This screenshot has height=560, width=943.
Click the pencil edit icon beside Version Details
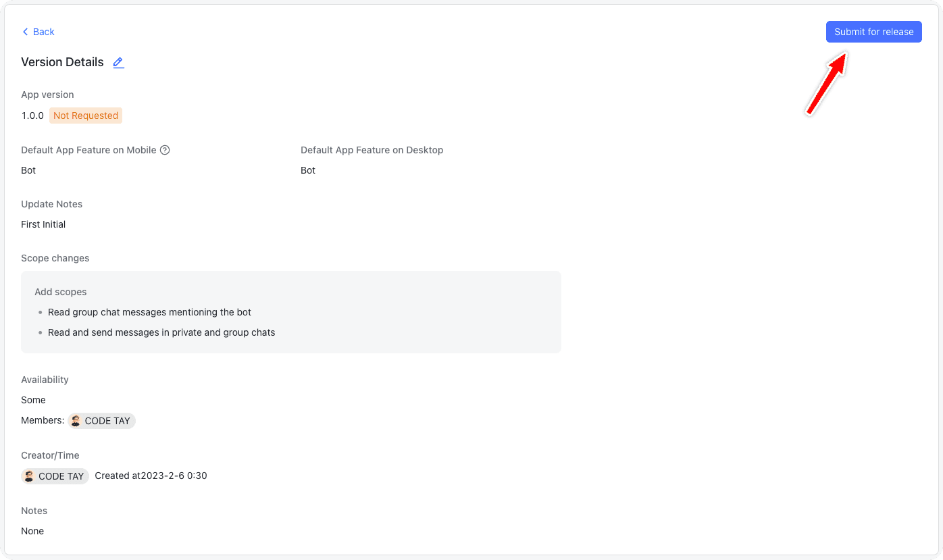(118, 62)
